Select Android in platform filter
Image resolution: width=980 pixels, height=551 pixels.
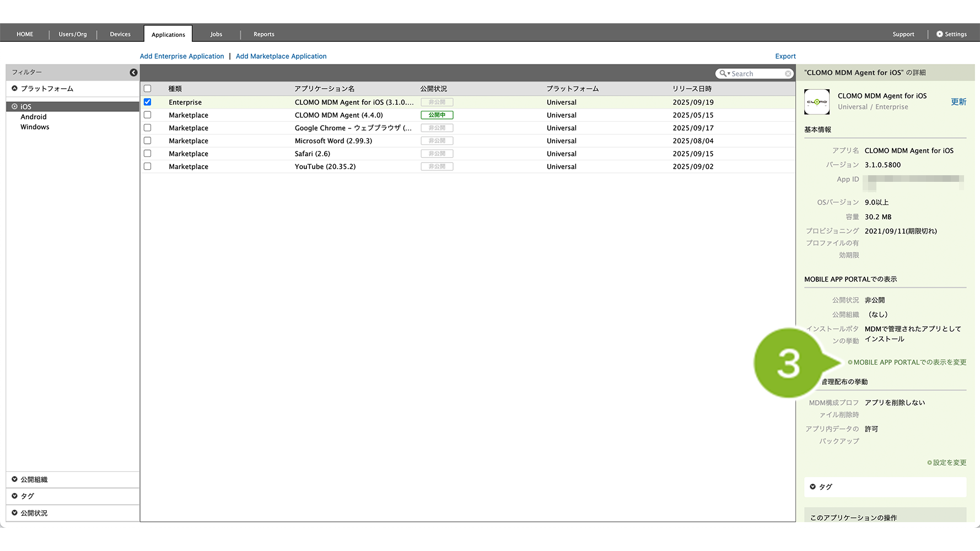pos(34,117)
